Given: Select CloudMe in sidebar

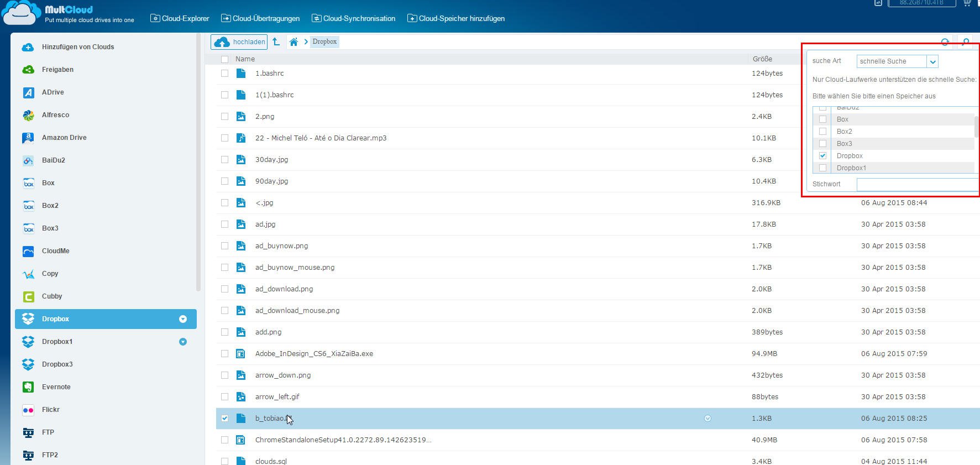Looking at the screenshot, I should pos(55,251).
